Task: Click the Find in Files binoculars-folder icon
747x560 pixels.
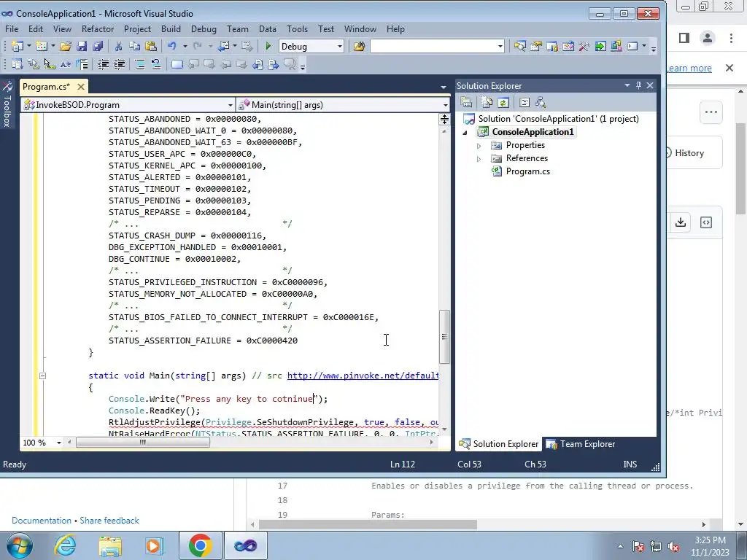Action: click(x=359, y=46)
